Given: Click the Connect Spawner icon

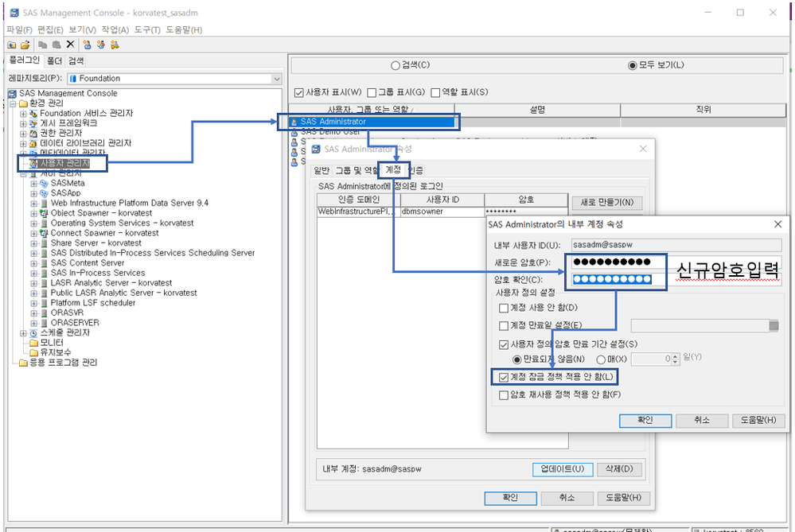Looking at the screenshot, I should tap(44, 233).
